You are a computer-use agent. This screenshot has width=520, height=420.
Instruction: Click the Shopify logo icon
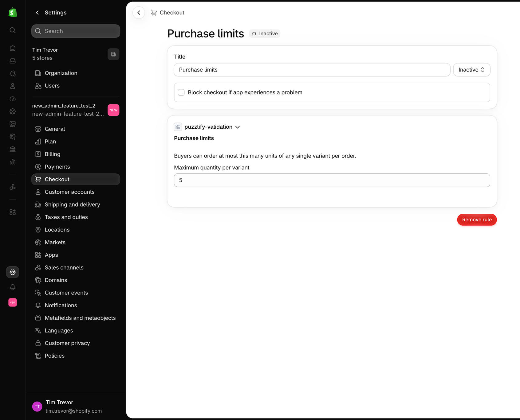coord(13,12)
